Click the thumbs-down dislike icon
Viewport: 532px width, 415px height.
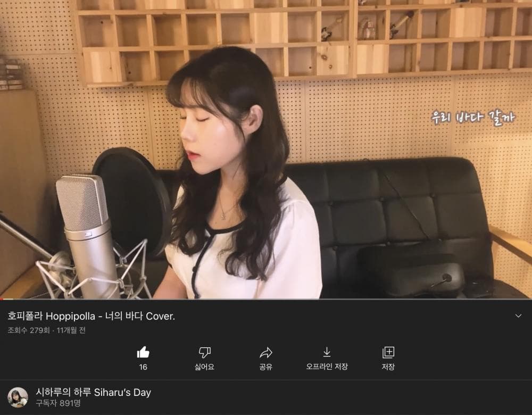(x=205, y=352)
